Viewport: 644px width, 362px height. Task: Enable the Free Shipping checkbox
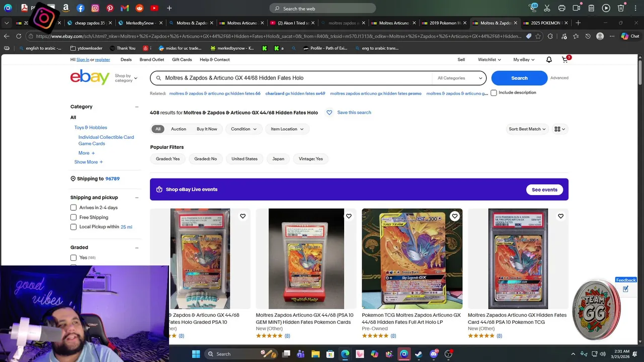(73, 217)
